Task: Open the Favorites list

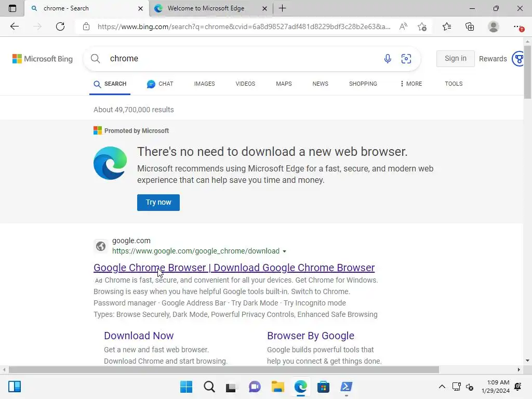Action: (x=447, y=26)
